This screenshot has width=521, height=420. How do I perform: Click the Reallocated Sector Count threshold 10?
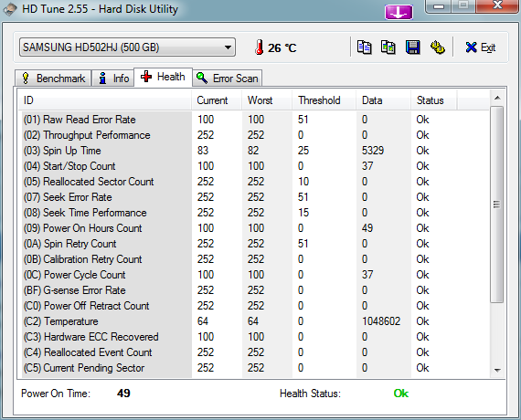pos(303,182)
